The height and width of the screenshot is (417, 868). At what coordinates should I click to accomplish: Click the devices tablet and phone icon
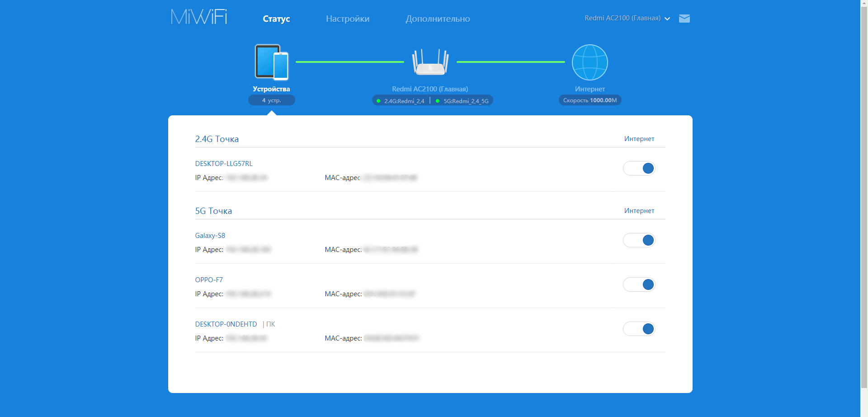point(272,62)
